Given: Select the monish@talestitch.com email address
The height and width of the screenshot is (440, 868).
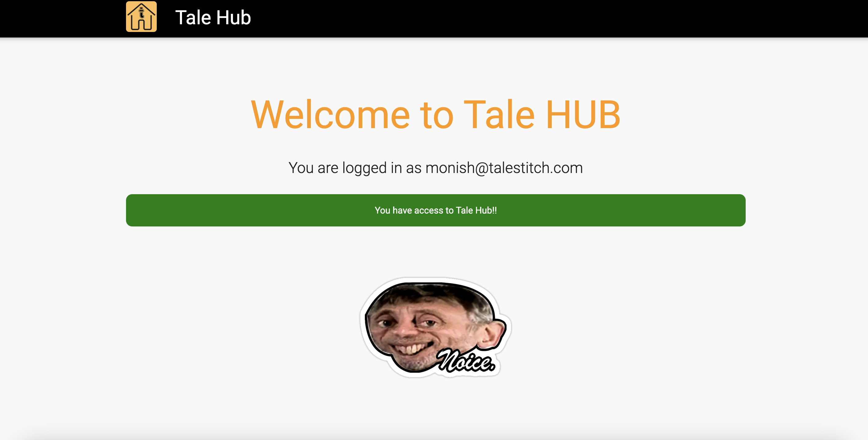Looking at the screenshot, I should 504,168.
